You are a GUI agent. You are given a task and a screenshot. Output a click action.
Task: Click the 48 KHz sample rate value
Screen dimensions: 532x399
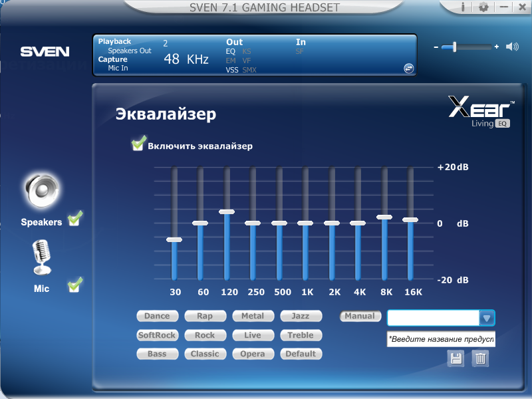[x=186, y=59]
